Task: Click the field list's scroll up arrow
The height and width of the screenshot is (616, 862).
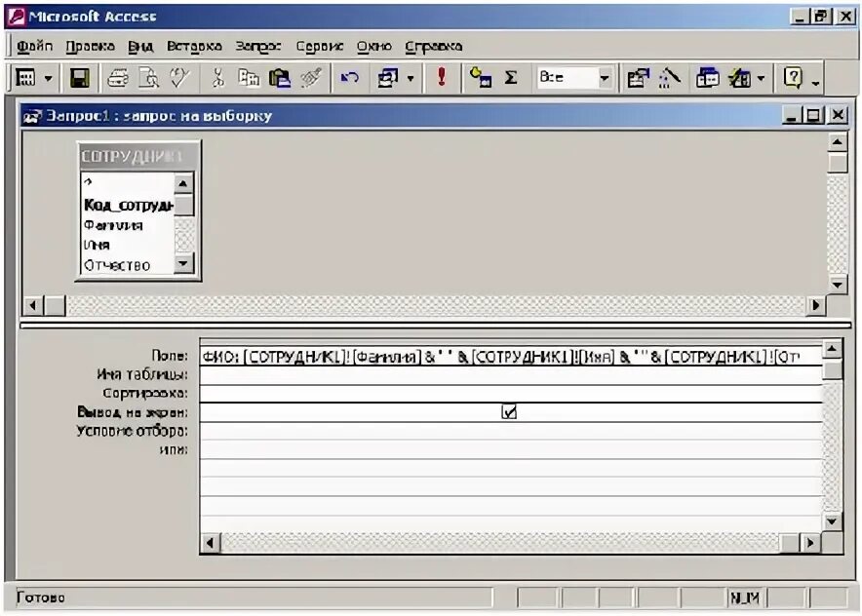Action: [183, 183]
